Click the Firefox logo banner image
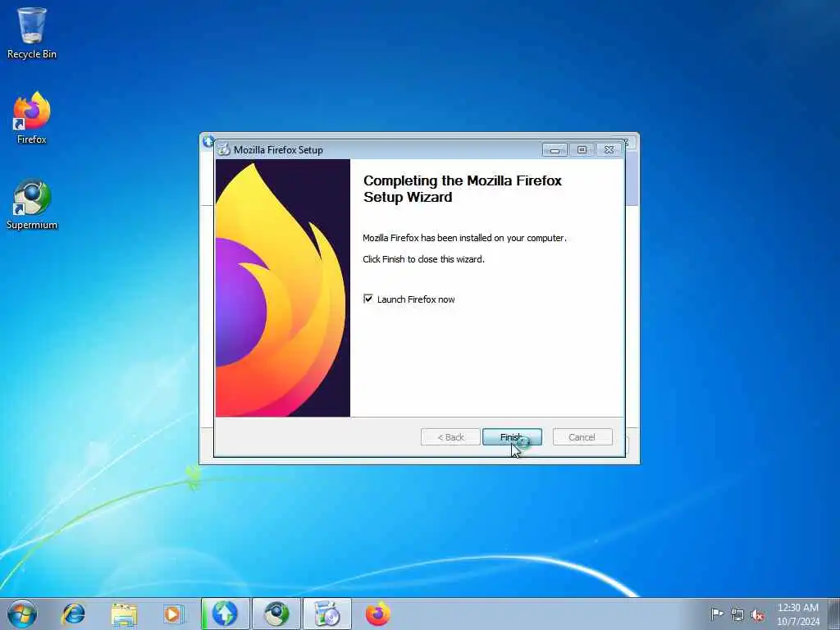Screen dimensions: 840x630 (283, 288)
